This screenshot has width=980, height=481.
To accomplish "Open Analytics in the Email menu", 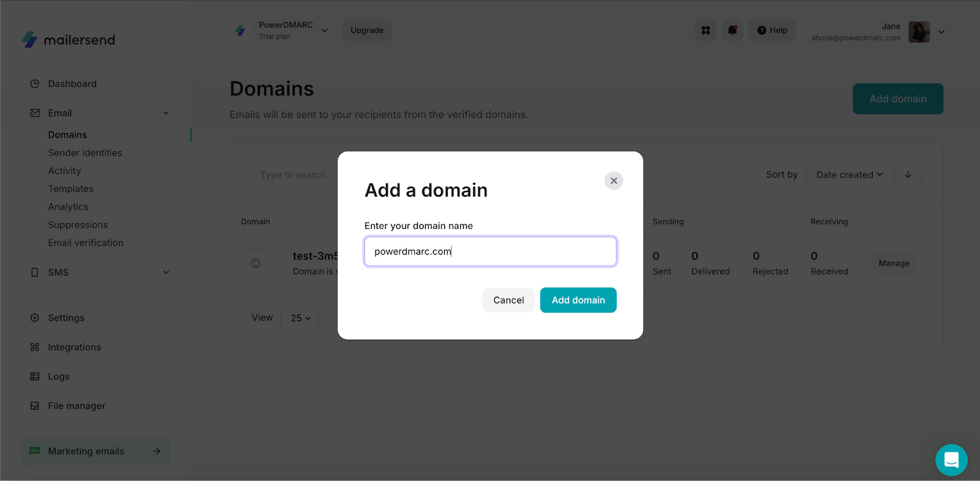I will (x=69, y=207).
